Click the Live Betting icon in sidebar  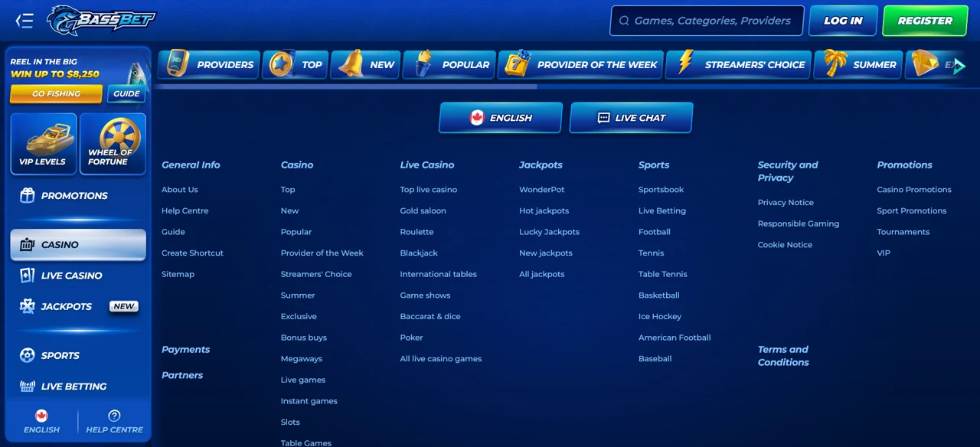(28, 387)
